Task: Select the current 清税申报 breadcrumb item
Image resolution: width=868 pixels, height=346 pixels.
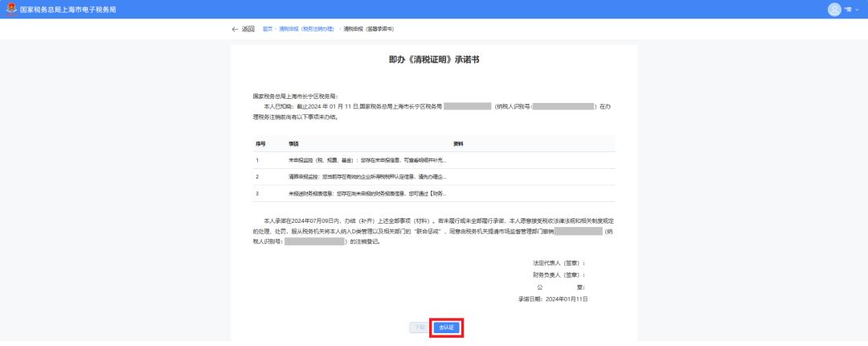Action: 368,29
